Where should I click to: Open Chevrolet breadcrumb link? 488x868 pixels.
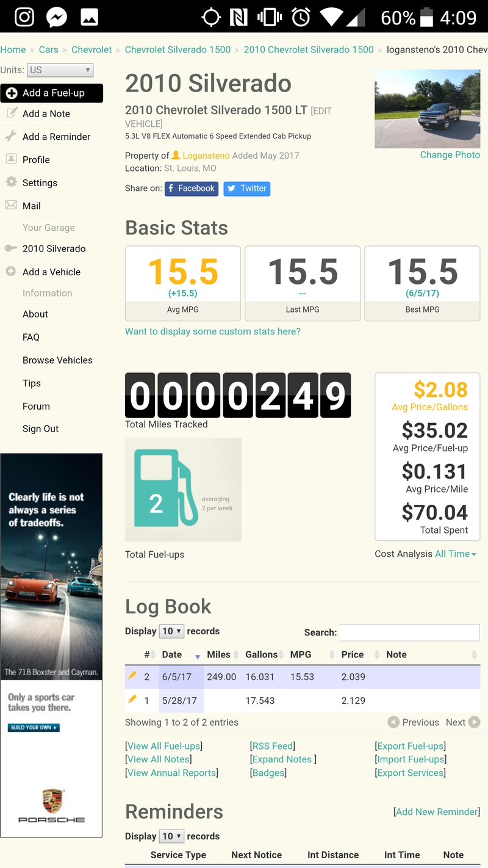pos(91,49)
